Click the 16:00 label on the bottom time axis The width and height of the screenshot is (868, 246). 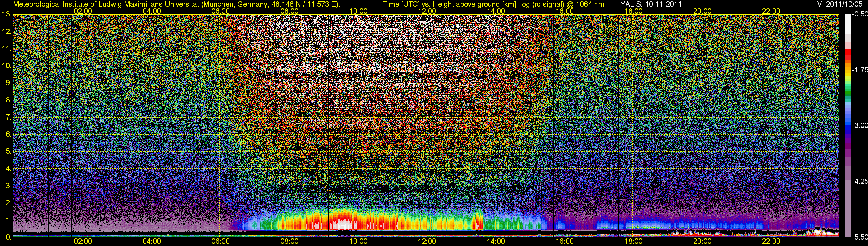tap(565, 241)
